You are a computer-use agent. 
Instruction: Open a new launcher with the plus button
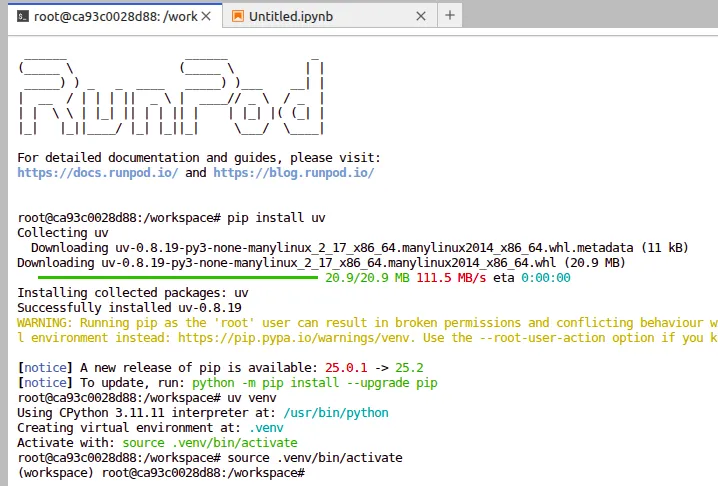click(x=450, y=15)
